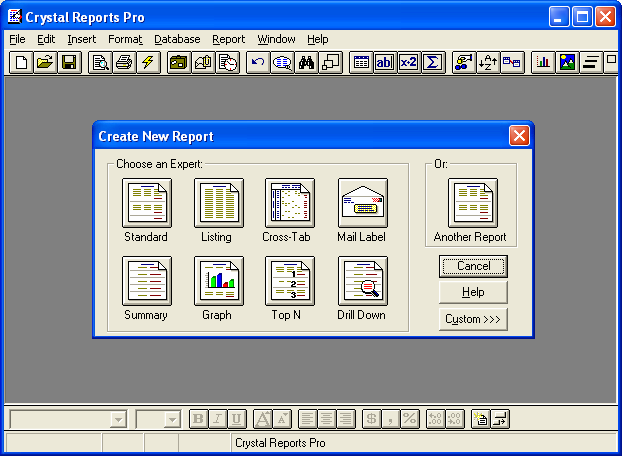Click the Help button in dialog
Viewport: 622px width, 456px height.
click(473, 293)
